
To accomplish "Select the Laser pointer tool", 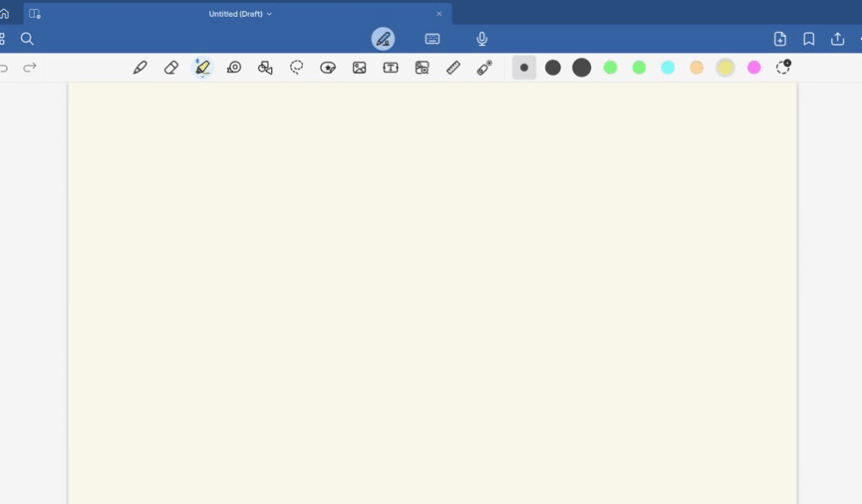I will [x=484, y=68].
